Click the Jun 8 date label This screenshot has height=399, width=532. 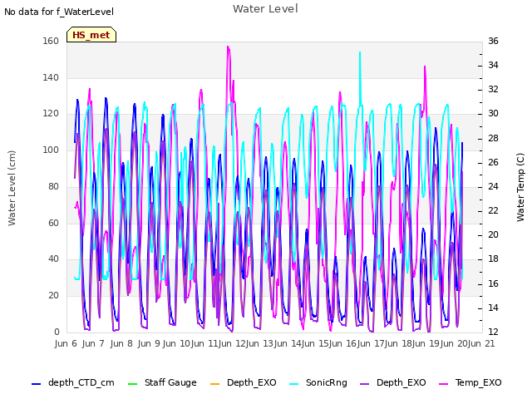pos(121,343)
